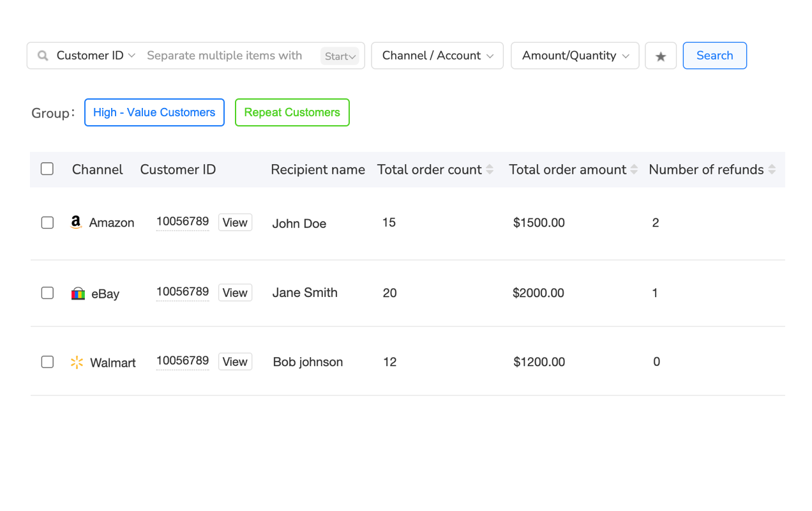Select the High - Value Customers group
This screenshot has height=511, width=812.
click(154, 112)
